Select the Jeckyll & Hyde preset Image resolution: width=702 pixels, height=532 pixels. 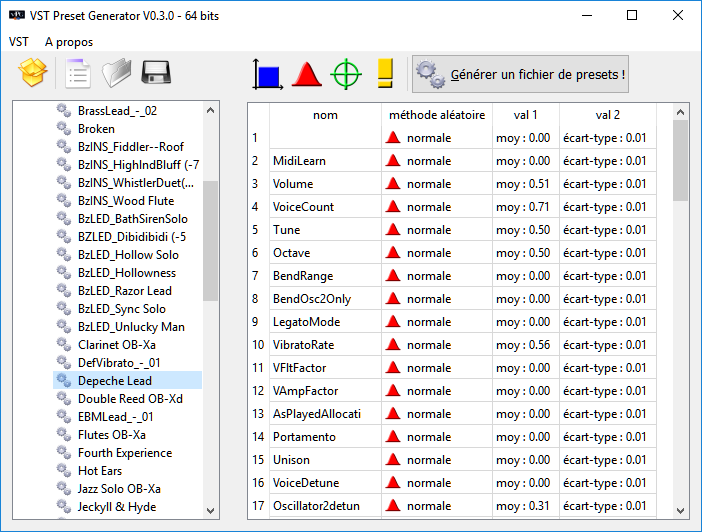(x=117, y=507)
